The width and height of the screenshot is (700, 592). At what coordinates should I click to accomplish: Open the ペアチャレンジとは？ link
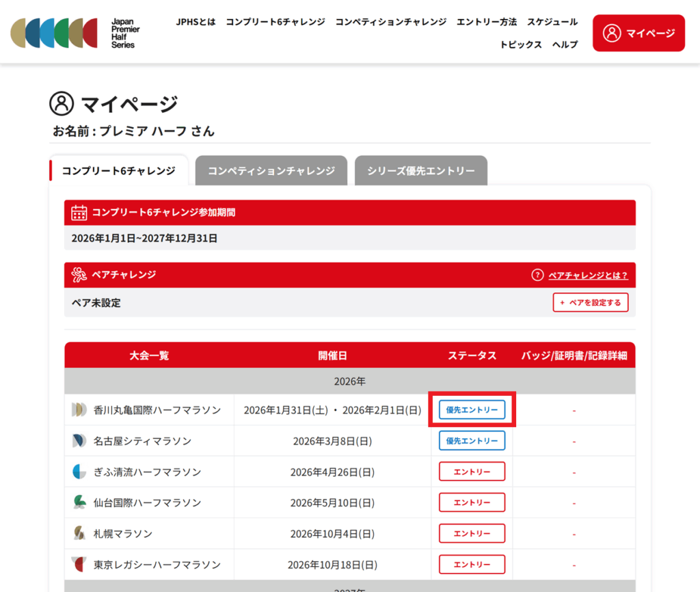click(588, 275)
